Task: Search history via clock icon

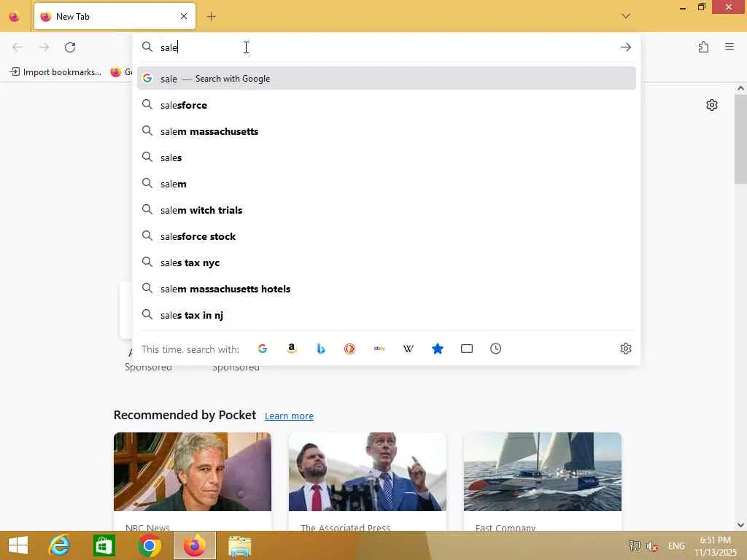Action: click(x=495, y=349)
